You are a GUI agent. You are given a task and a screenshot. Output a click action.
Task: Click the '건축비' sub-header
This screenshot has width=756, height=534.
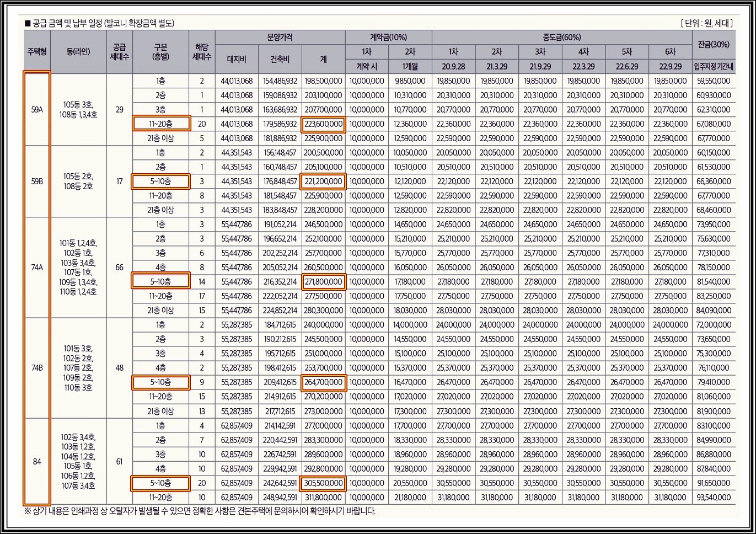point(280,59)
